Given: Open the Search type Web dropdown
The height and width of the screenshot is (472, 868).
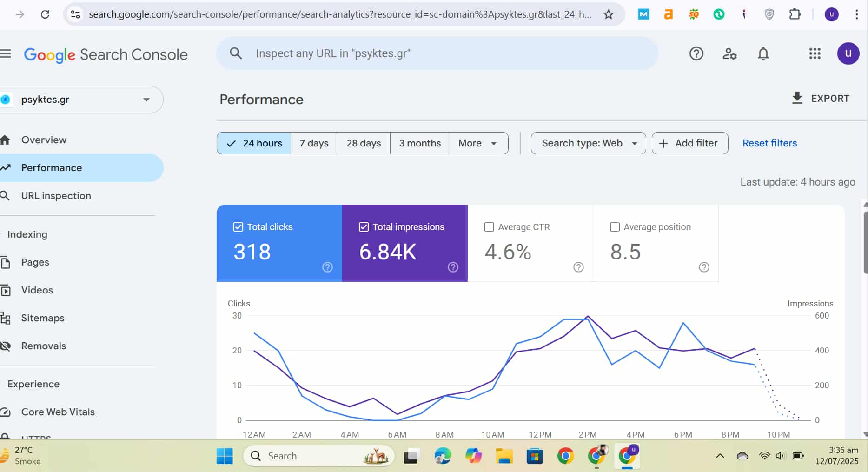Looking at the screenshot, I should [588, 143].
